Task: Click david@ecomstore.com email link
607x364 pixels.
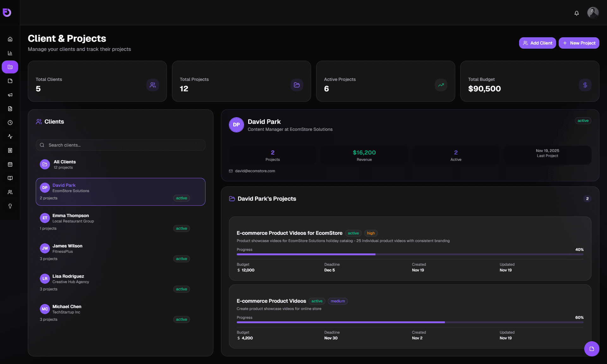Action: [255, 171]
